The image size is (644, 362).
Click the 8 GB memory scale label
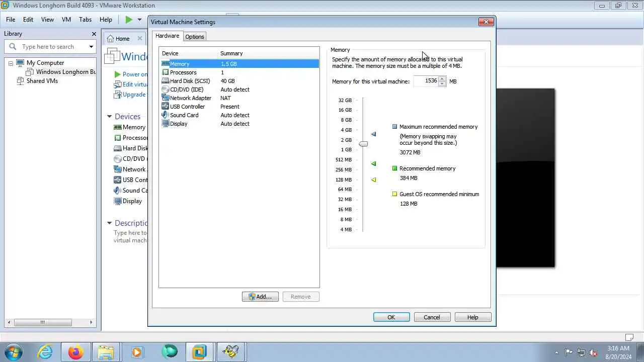(346, 120)
